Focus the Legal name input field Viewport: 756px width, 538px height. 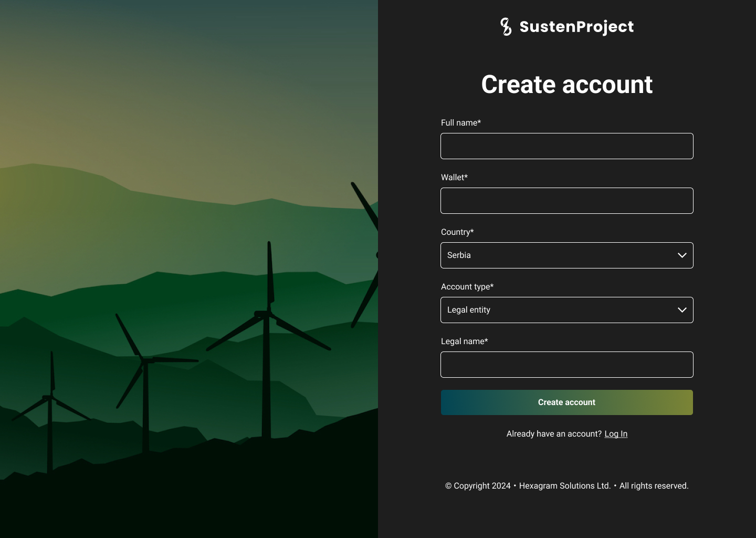pyautogui.click(x=566, y=365)
